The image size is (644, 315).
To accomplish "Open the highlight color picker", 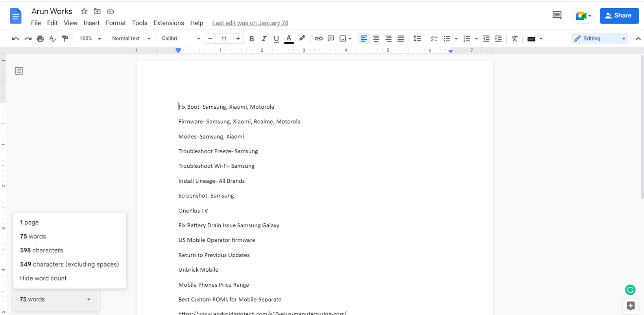I will pos(302,38).
